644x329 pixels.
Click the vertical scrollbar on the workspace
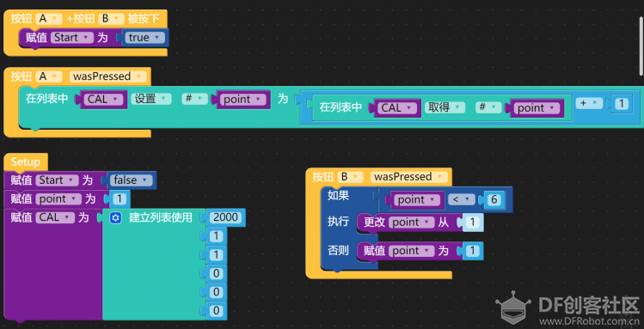[x=641, y=46]
